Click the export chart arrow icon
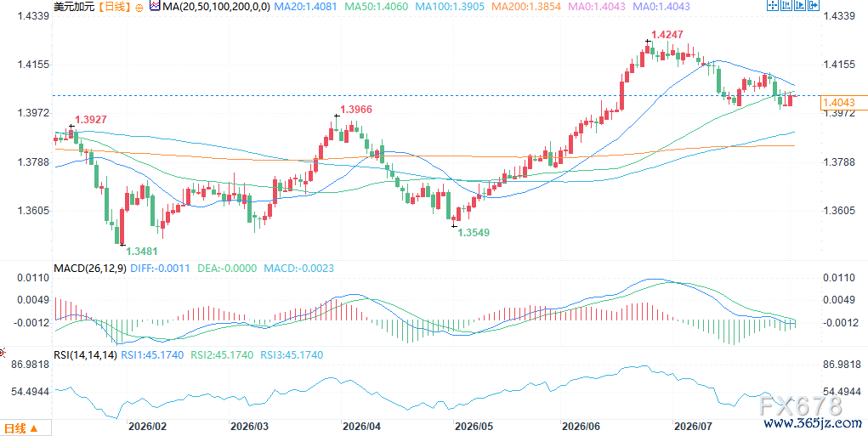 (x=814, y=5)
